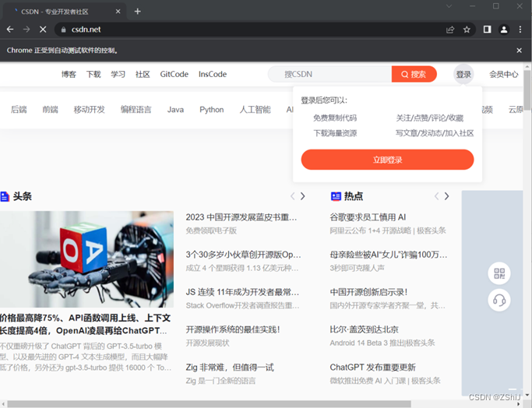Dismiss the automated test software notice
The height and width of the screenshot is (408, 532).
519,51
